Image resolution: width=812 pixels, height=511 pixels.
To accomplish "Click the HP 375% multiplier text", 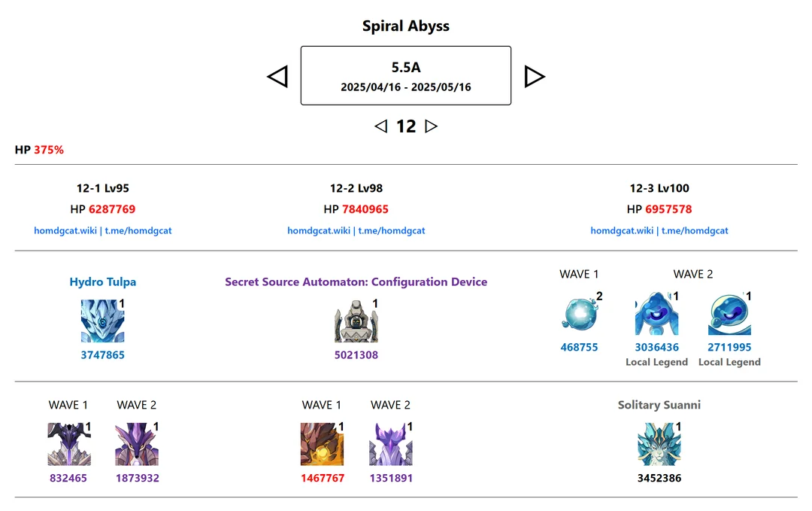I will click(x=39, y=150).
